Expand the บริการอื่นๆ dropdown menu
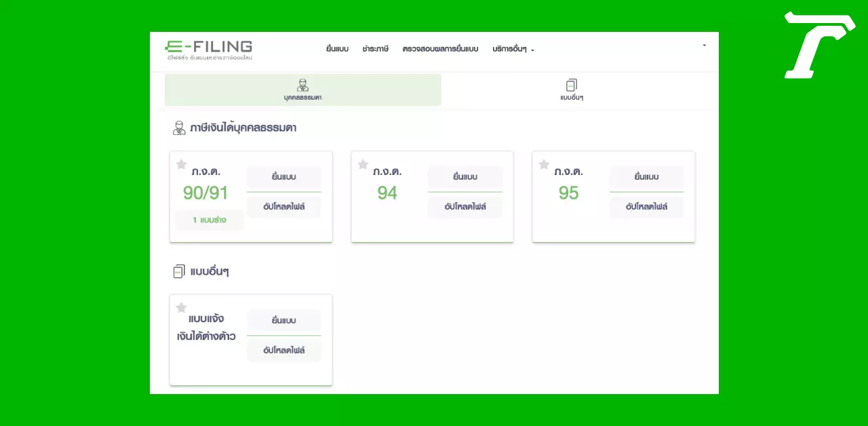868x426 pixels. (x=513, y=50)
